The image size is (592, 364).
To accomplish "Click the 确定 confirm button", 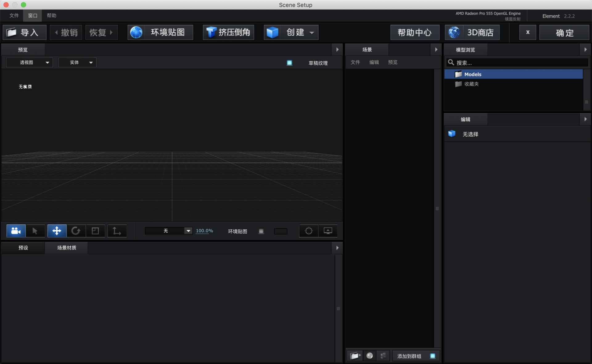I will (564, 32).
